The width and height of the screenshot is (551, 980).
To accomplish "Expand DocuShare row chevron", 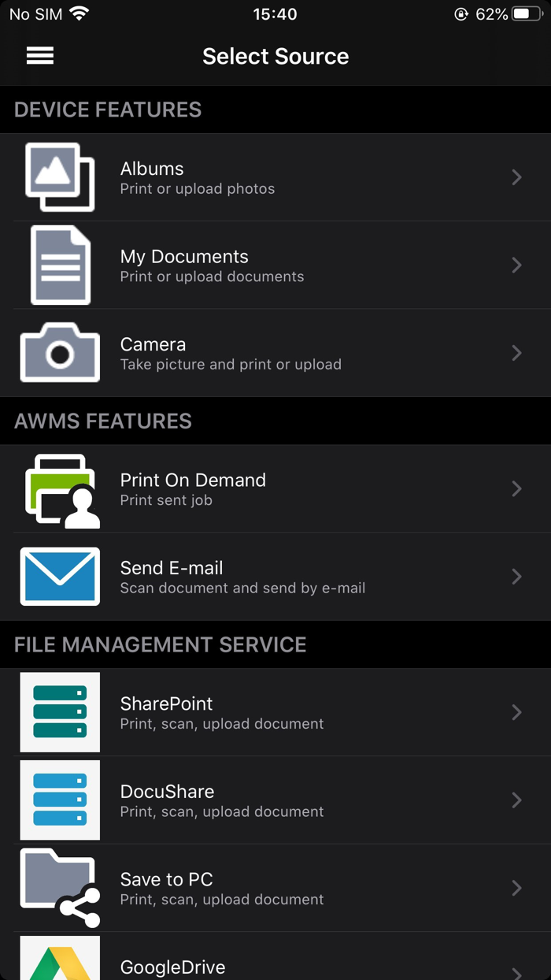I will (x=516, y=800).
